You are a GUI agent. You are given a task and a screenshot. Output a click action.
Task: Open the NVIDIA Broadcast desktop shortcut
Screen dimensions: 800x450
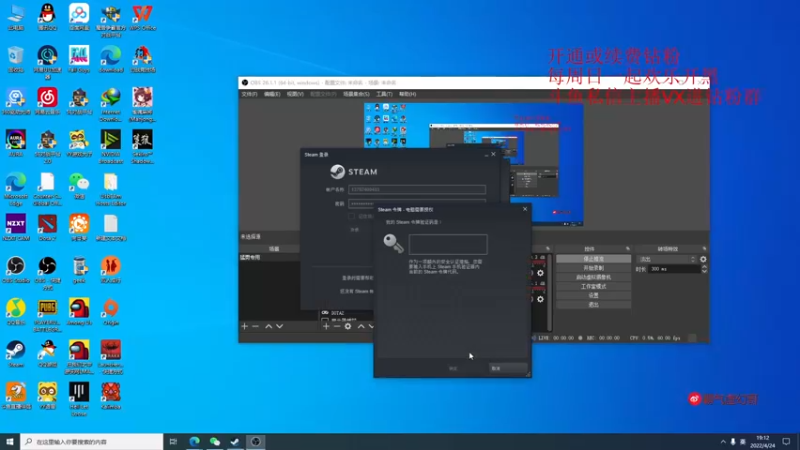(x=111, y=144)
